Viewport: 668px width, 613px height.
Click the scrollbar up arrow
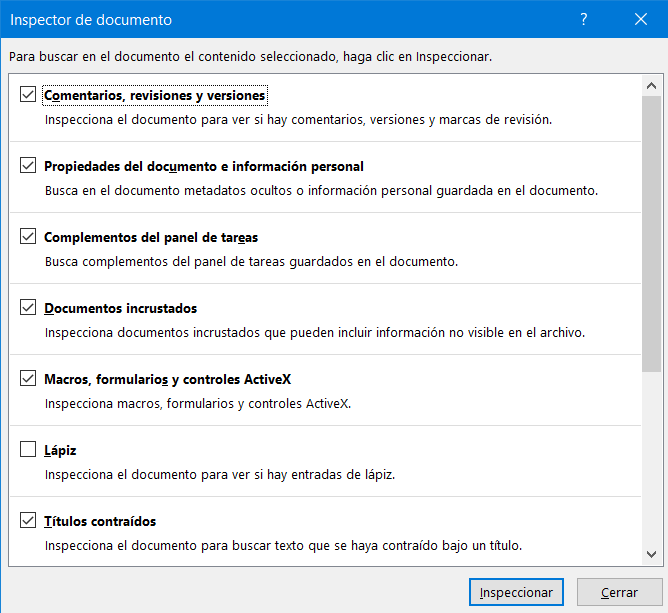[651, 86]
